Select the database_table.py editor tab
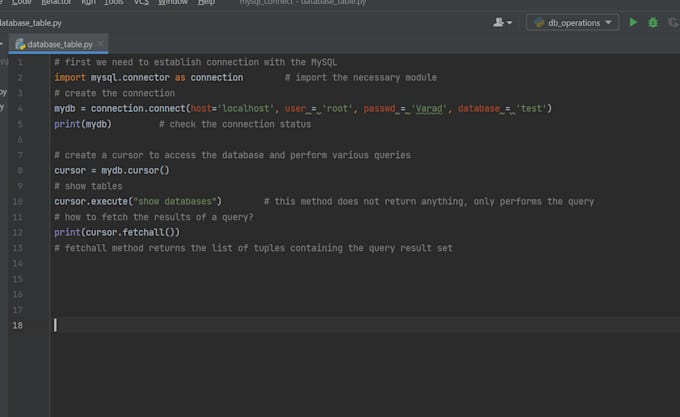 [58, 44]
